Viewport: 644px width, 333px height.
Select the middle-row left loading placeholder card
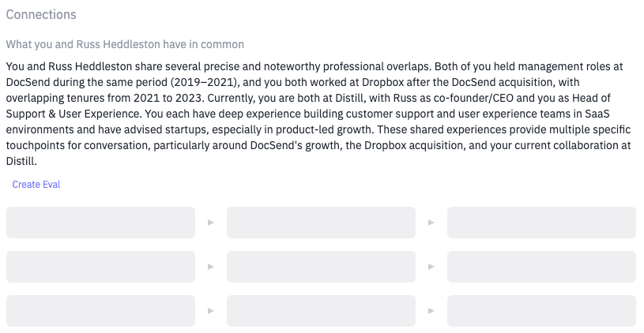[x=100, y=267]
